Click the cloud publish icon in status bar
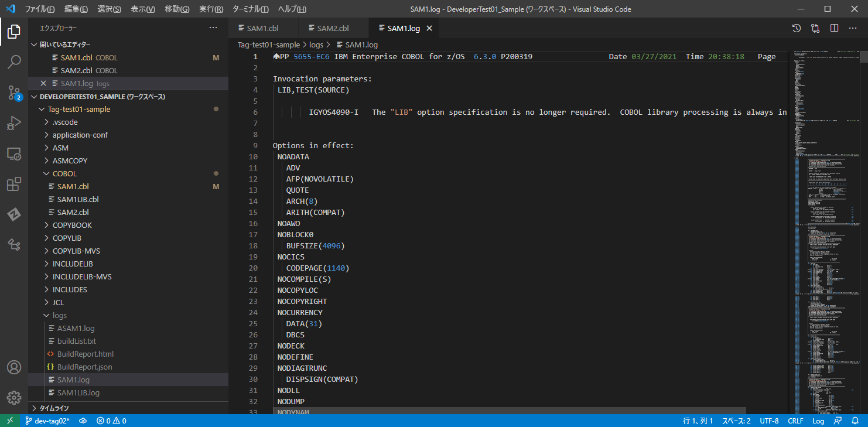Screen dimensions: 868x427 (83, 421)
